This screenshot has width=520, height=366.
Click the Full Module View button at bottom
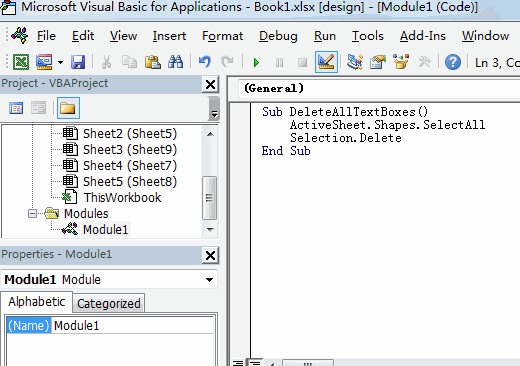coord(256,363)
